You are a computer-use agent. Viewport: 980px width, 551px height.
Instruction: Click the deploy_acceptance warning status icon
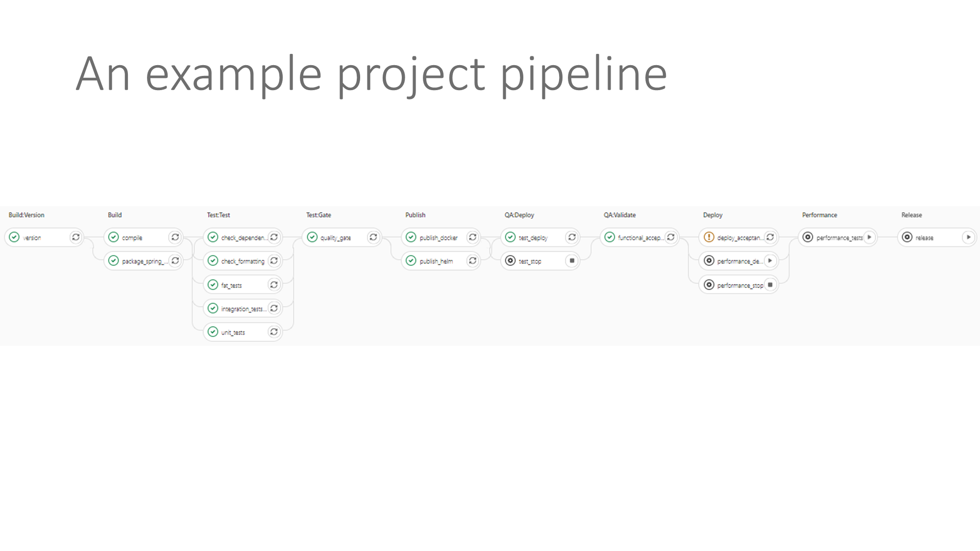[709, 238]
